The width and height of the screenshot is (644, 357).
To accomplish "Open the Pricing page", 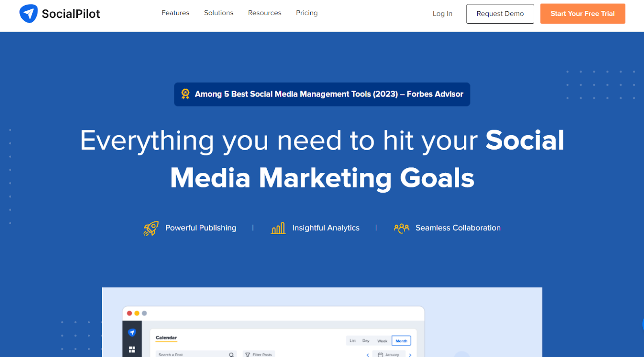I will coord(307,13).
